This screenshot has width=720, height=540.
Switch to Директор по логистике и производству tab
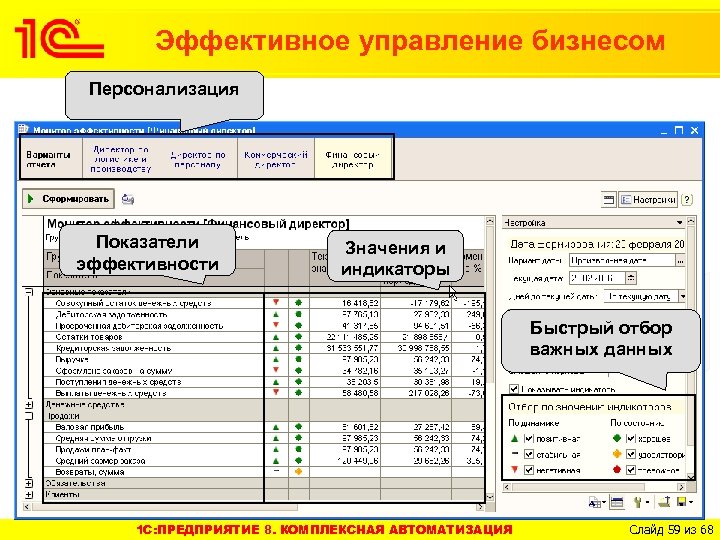coord(121,159)
